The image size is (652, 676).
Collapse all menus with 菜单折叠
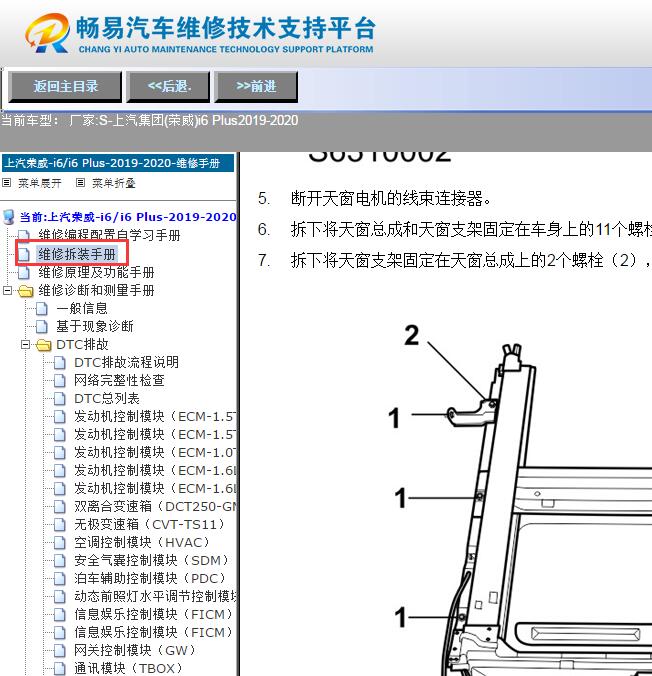113,183
